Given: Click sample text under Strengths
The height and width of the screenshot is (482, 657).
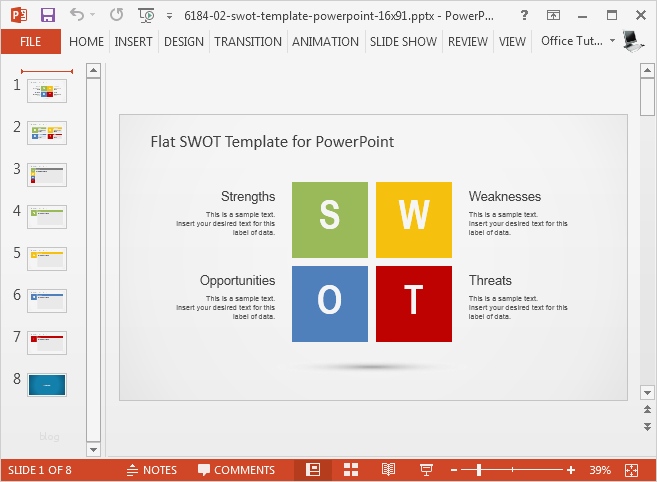Looking at the screenshot, I should pyautogui.click(x=225, y=223).
